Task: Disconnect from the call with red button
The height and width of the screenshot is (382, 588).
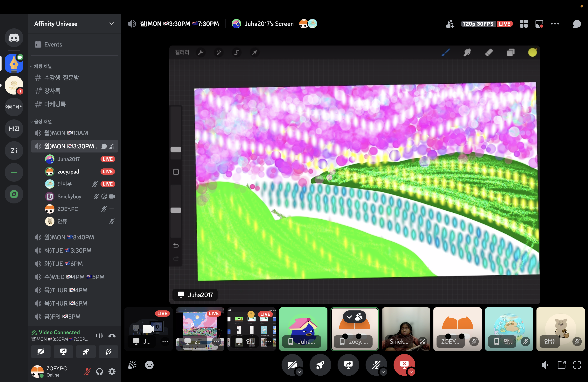Action: pos(404,365)
